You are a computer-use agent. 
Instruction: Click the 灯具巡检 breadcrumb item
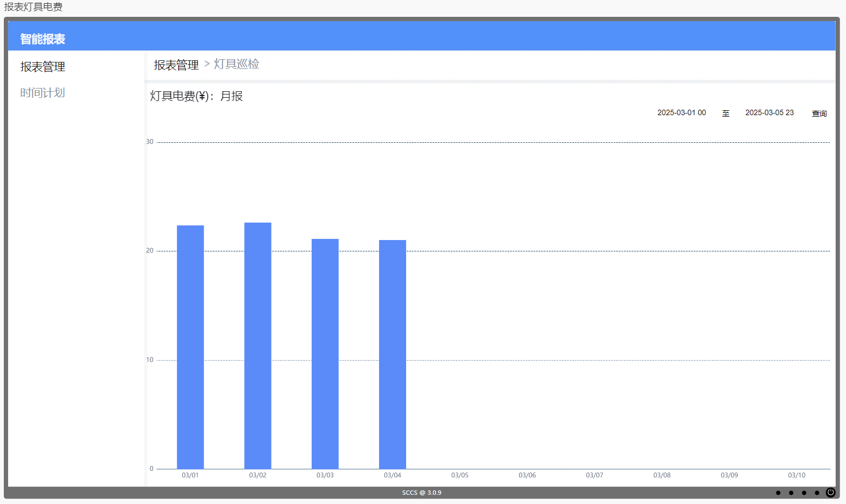click(237, 64)
